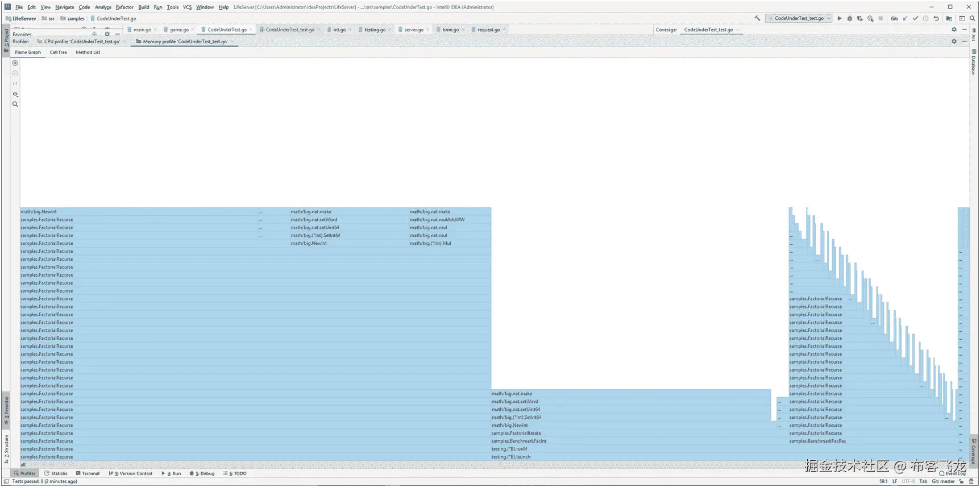Open the Coverage panel settings gear

[954, 30]
